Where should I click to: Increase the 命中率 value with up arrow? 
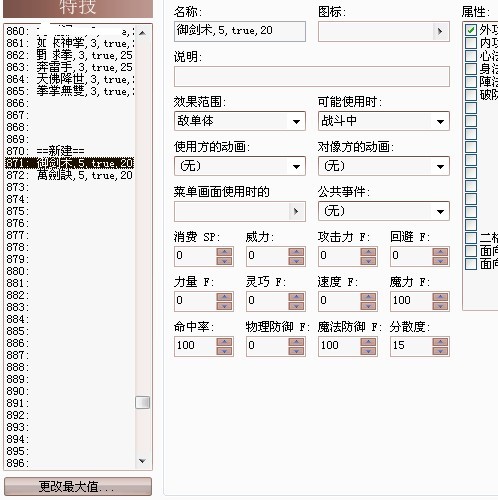click(224, 342)
